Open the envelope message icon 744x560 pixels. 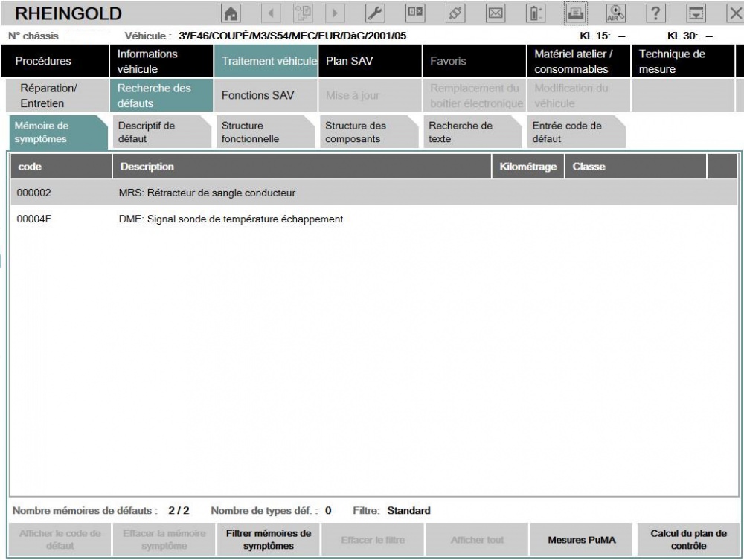point(496,13)
